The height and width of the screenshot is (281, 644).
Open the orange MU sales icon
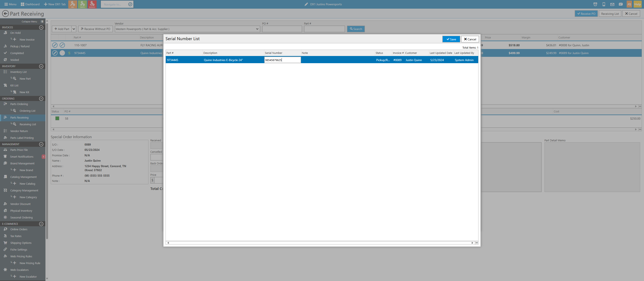73,4
